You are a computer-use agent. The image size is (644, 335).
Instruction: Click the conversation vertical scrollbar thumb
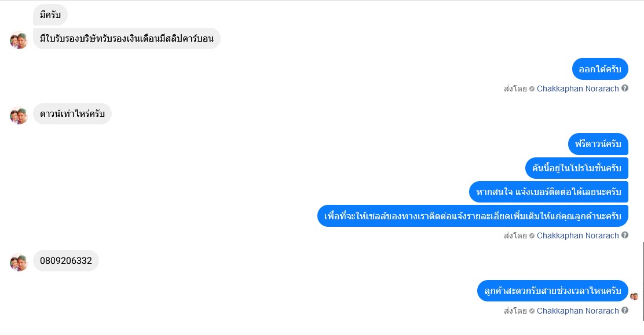point(643,281)
